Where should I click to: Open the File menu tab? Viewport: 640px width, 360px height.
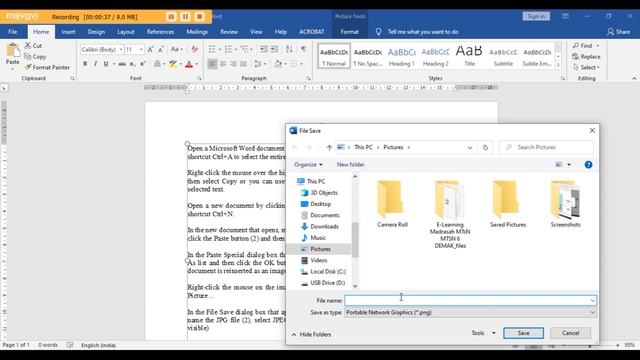(x=13, y=32)
